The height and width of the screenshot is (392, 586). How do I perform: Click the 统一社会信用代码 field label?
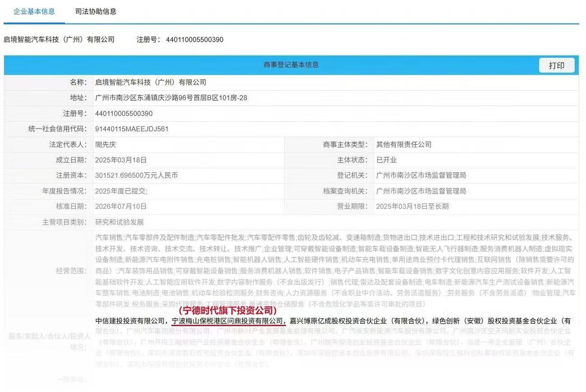click(57, 129)
